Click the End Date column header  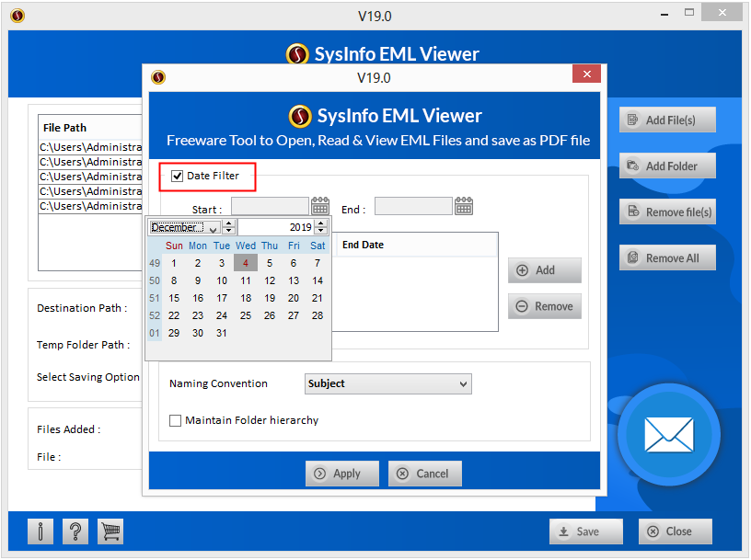[x=415, y=245]
